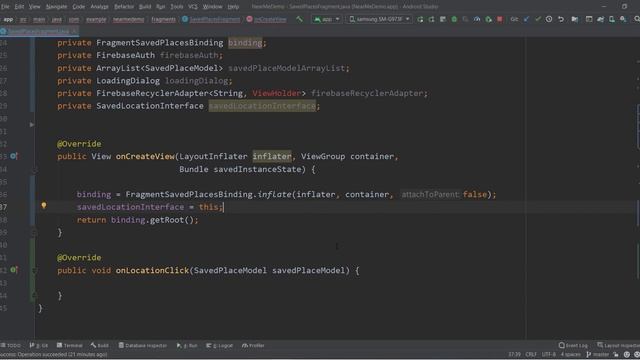Open the Window menu
This screenshot has height=360, width=640.
click(x=213, y=7)
